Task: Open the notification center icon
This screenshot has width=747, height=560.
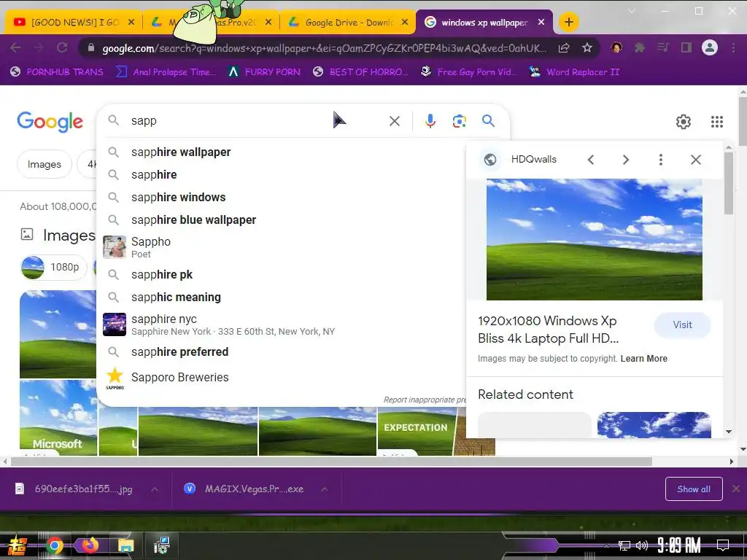Action: (x=723, y=545)
